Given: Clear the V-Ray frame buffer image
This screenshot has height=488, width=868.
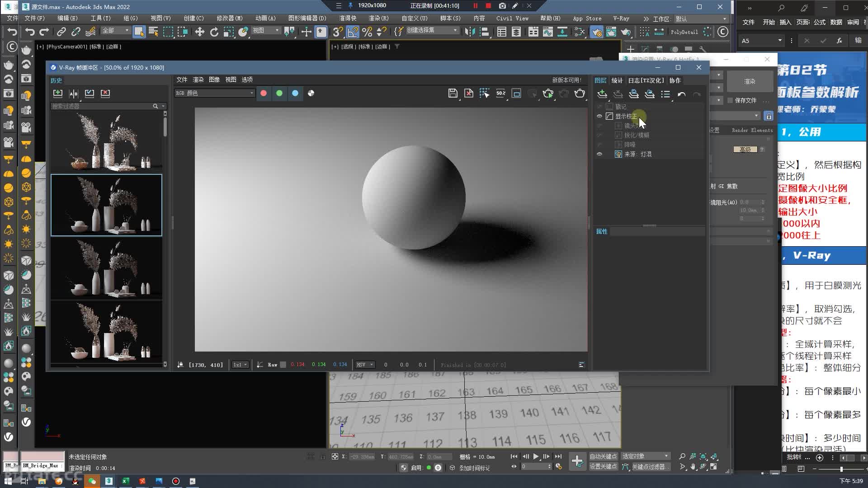Looking at the screenshot, I should point(469,93).
